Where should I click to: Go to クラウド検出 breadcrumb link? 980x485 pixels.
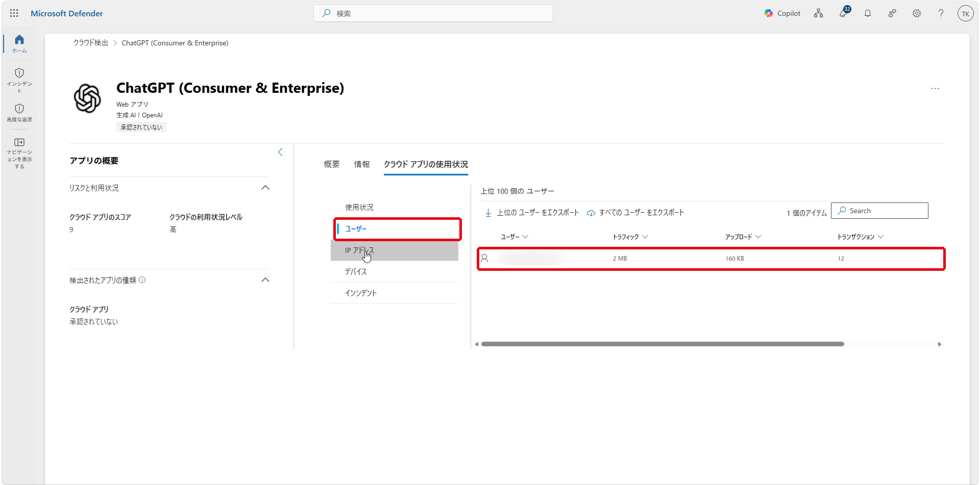[x=91, y=43]
